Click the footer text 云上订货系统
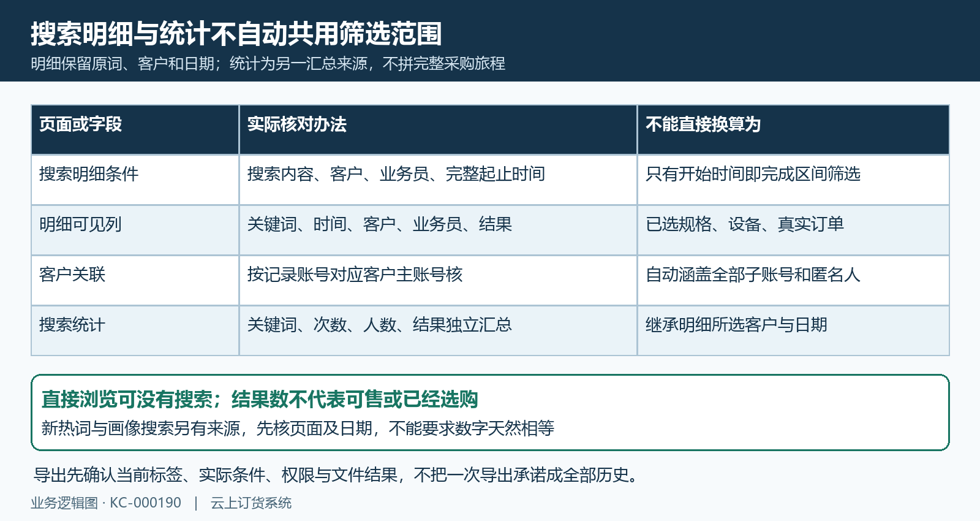This screenshot has width=980, height=521. pyautogui.click(x=251, y=503)
